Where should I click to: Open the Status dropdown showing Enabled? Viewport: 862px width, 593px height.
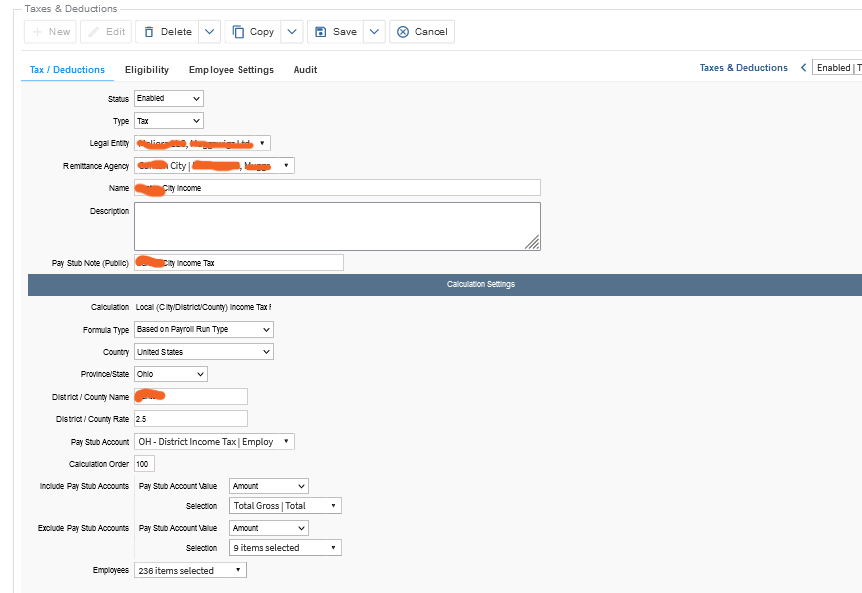(169, 98)
